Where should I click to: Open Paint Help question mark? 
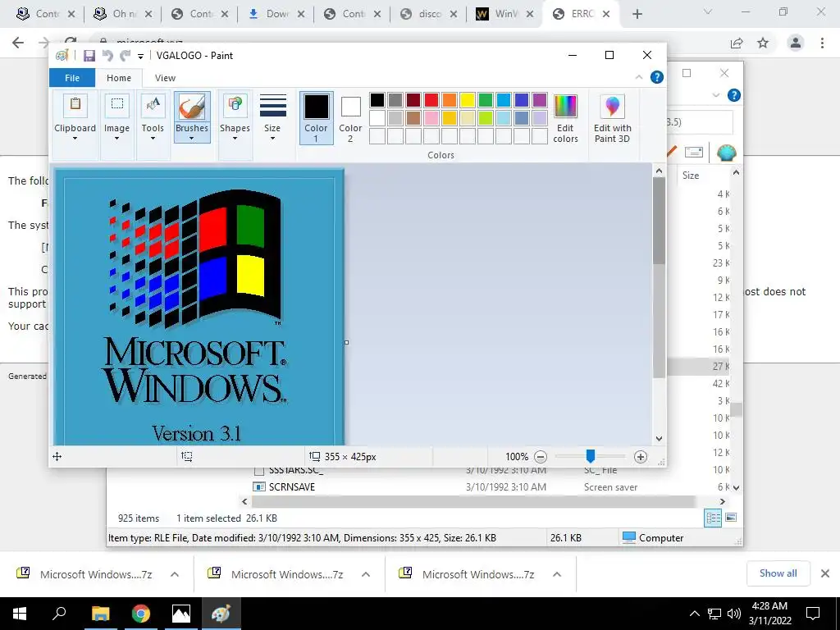[657, 78]
